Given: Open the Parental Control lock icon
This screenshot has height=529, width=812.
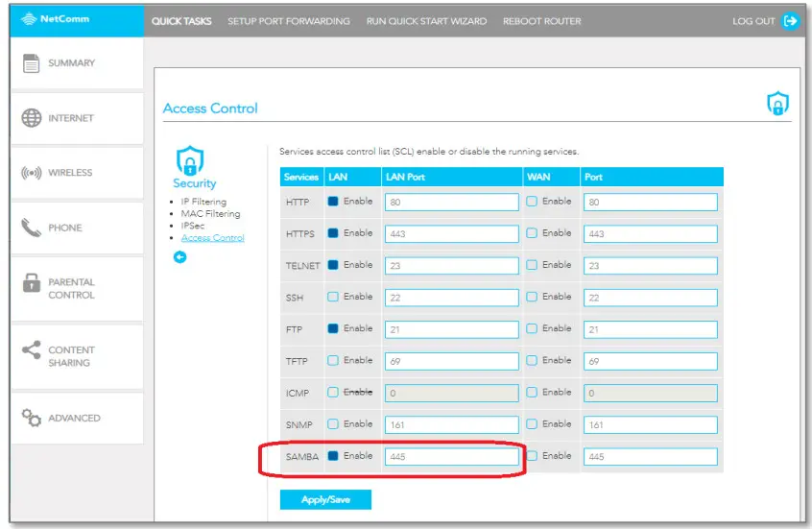Looking at the screenshot, I should tap(32, 283).
